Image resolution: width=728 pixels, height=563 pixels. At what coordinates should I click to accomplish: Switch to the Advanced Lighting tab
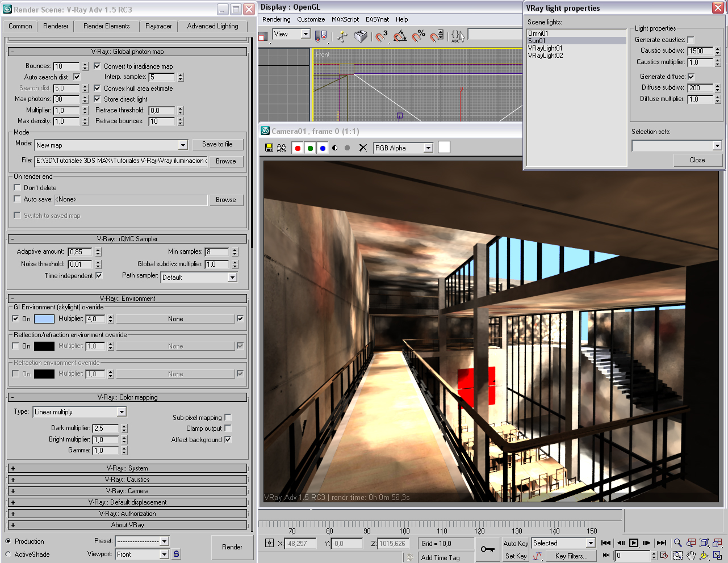point(213,26)
